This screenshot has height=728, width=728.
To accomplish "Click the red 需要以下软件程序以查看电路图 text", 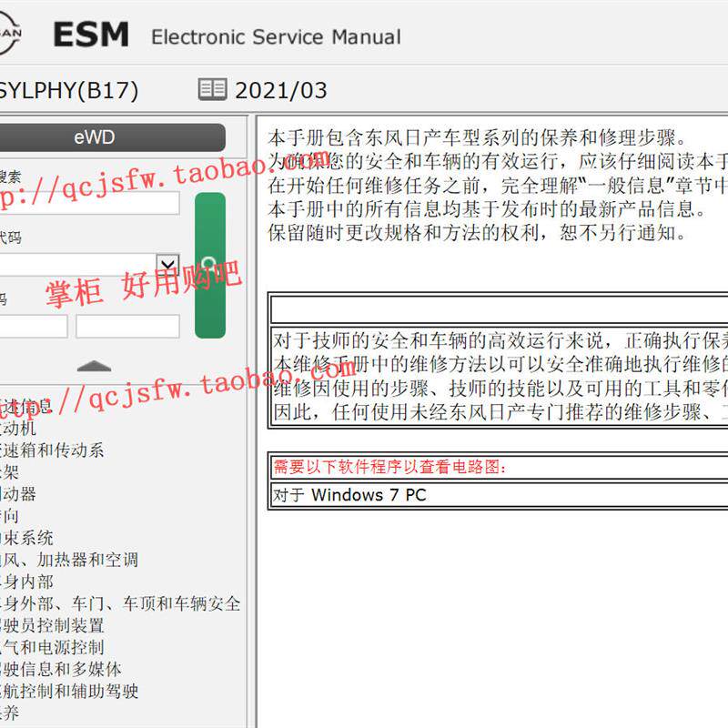I will (x=389, y=467).
